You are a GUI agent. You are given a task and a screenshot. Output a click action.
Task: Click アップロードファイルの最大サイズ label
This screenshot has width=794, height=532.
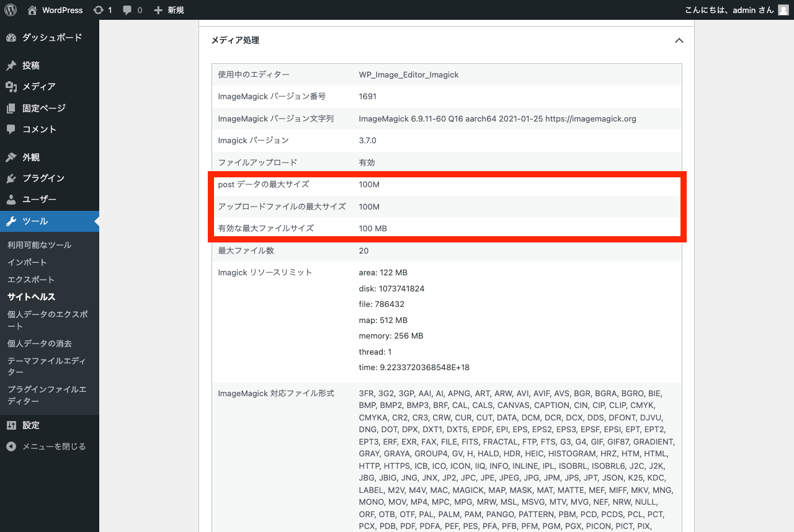click(282, 206)
